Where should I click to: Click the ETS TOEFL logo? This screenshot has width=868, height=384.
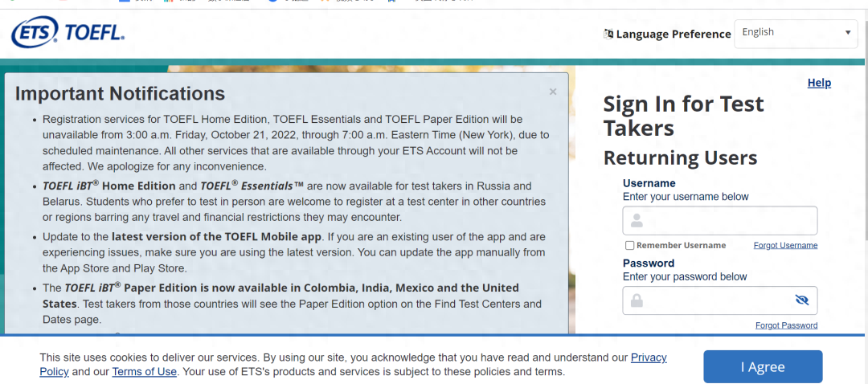[68, 33]
